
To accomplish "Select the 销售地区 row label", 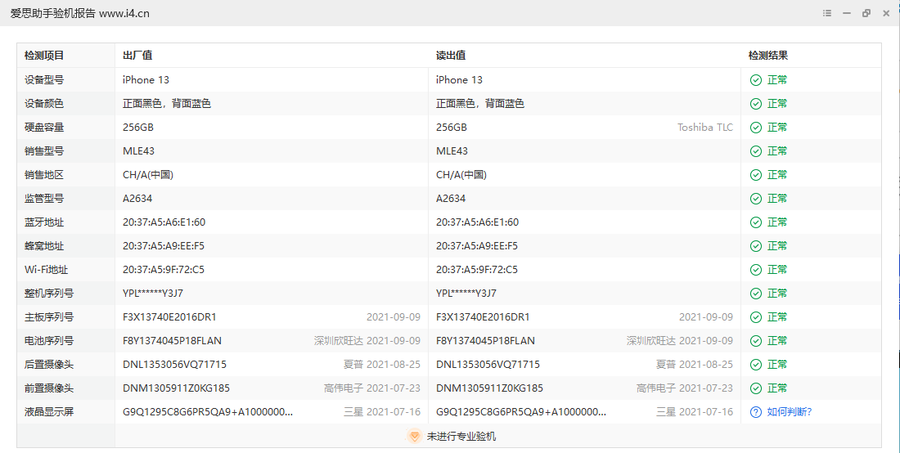I will pyautogui.click(x=44, y=175).
